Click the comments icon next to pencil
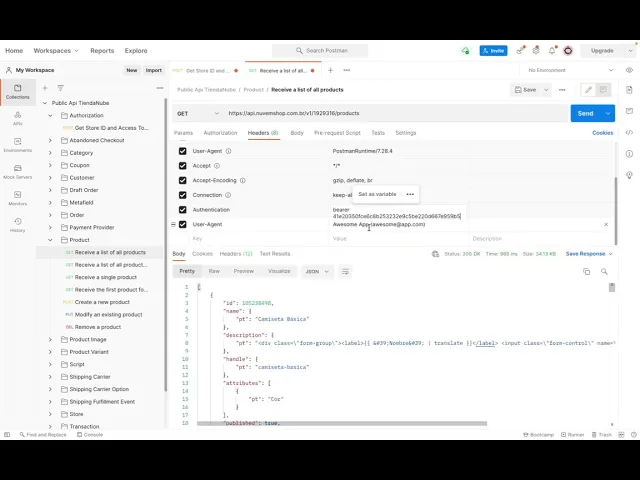This screenshot has height=480, width=640. coord(603,90)
